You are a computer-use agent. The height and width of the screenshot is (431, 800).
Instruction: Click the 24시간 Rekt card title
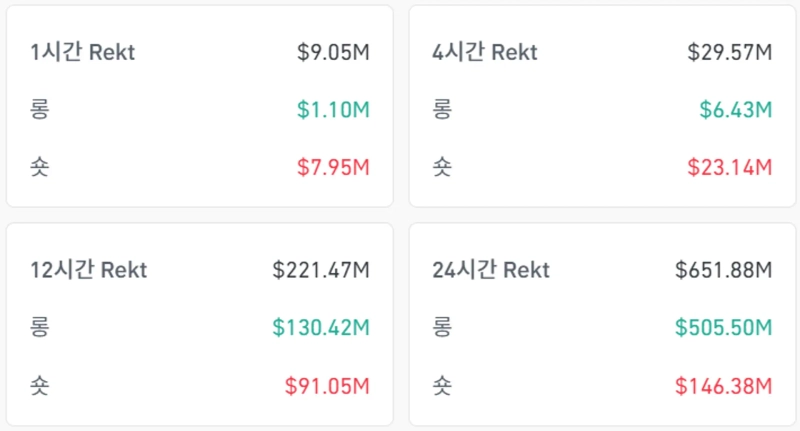point(491,269)
